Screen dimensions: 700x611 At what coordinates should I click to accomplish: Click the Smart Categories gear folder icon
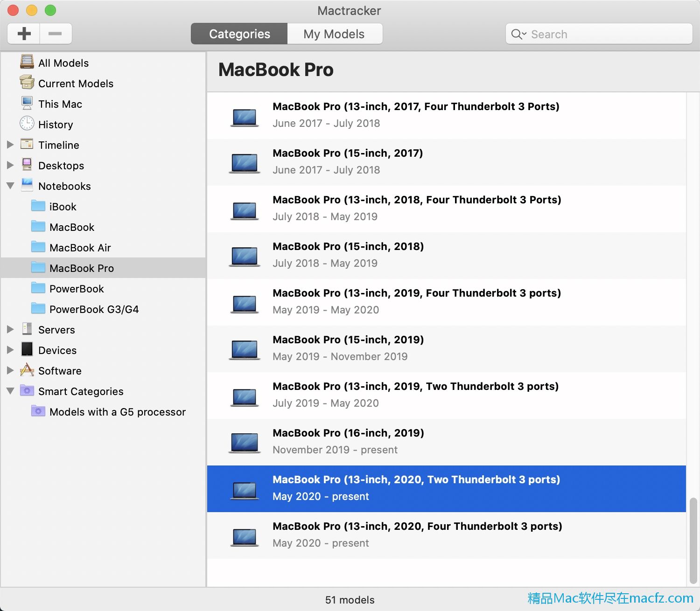pos(27,390)
